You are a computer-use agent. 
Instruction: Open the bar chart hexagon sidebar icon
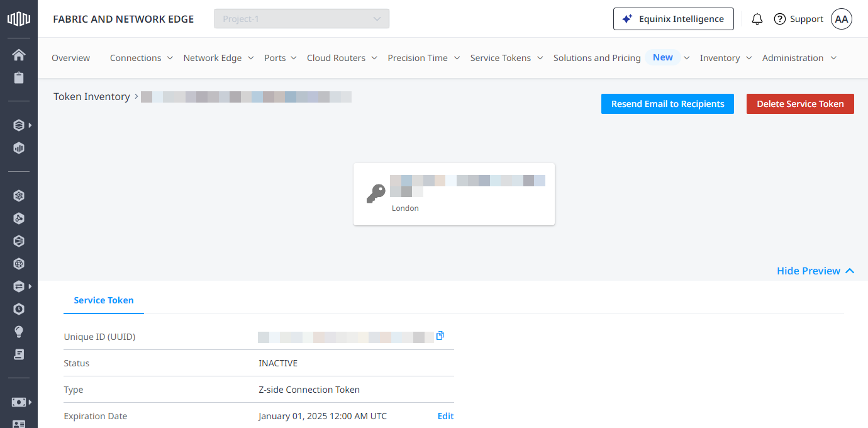point(19,149)
